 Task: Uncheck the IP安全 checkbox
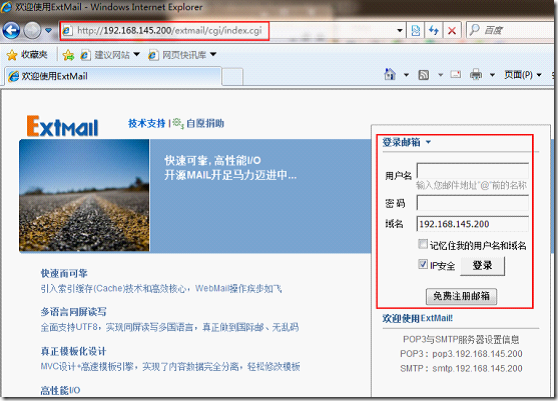point(423,264)
